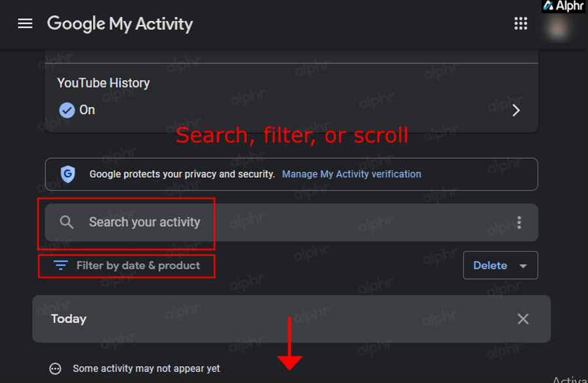The image size is (588, 383).
Task: Select the YouTube History label
Action: [103, 83]
